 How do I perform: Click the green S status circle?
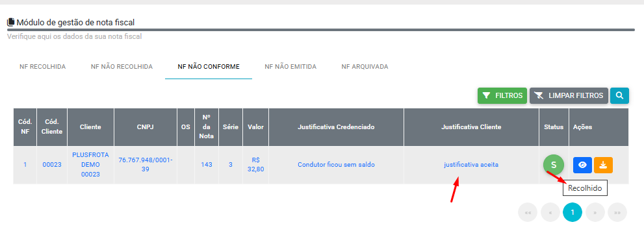553,165
